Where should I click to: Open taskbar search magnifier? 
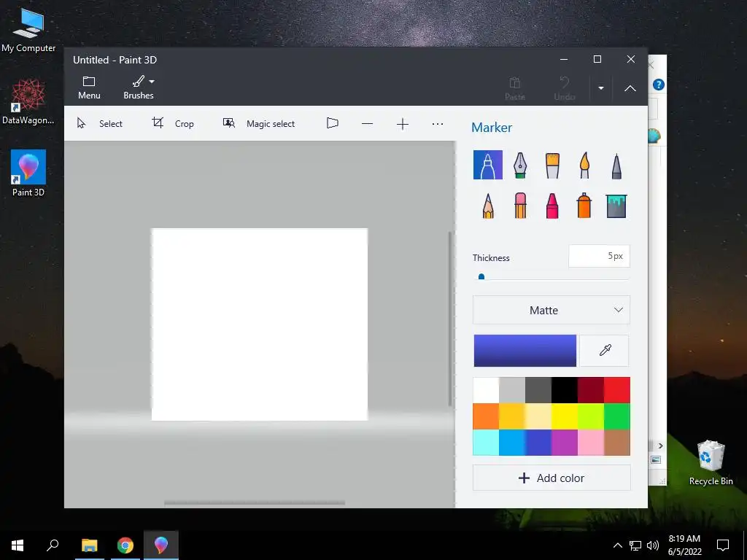click(53, 545)
